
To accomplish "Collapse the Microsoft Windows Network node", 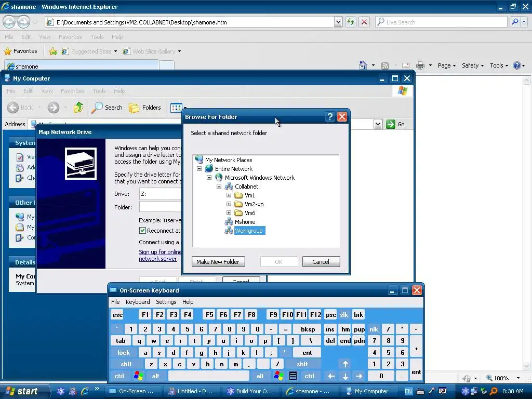I will click(x=209, y=178).
